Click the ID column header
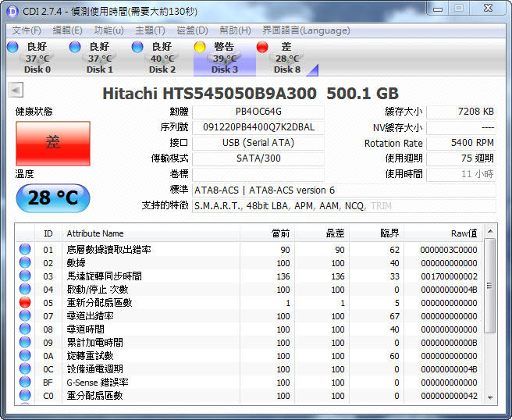 [48, 233]
